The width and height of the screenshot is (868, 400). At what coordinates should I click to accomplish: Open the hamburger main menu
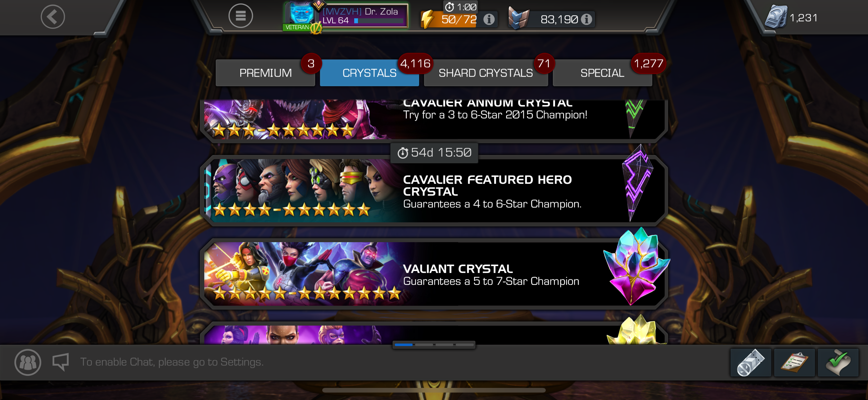pos(241,16)
